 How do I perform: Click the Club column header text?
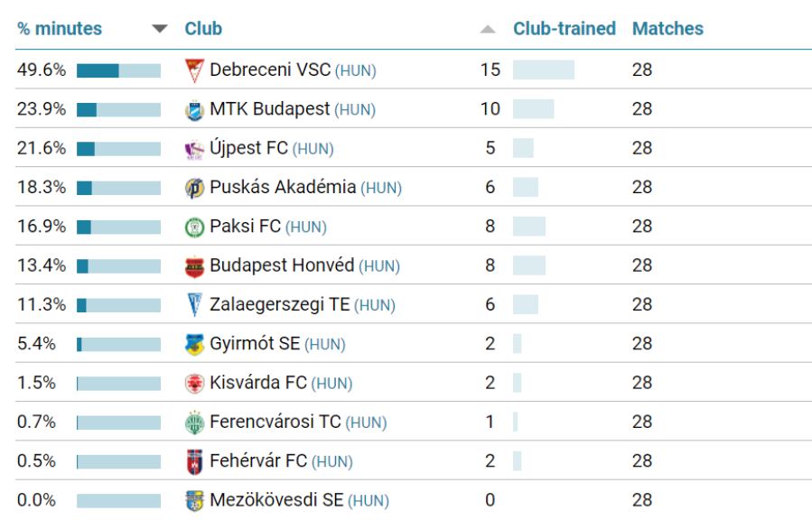(x=203, y=29)
